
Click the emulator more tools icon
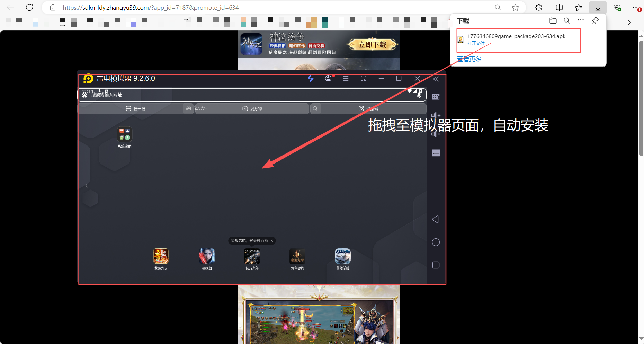click(436, 153)
